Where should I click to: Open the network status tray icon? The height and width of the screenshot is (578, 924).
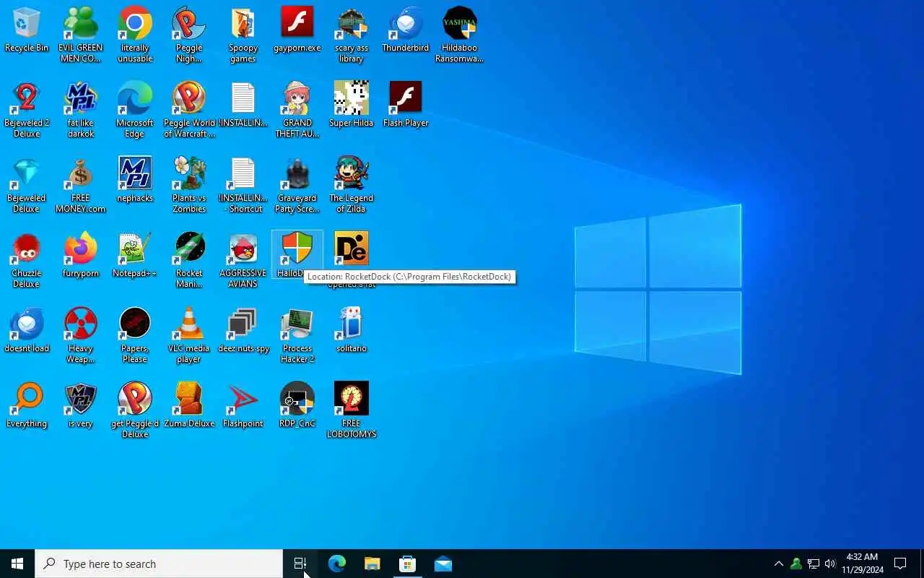click(813, 564)
